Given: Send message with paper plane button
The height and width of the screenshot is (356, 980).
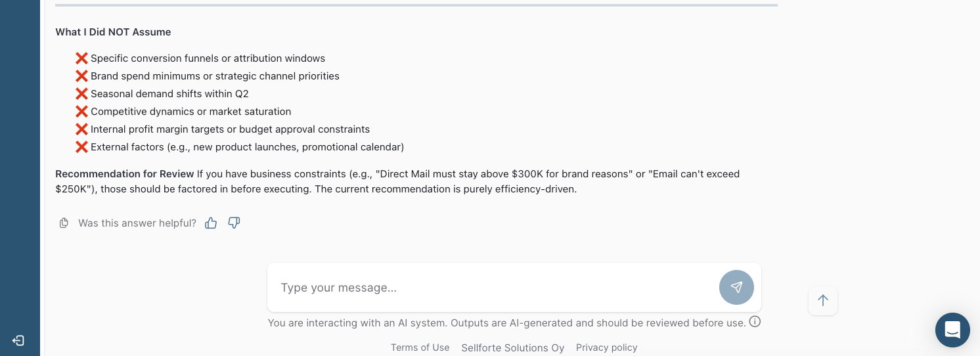Looking at the screenshot, I should pos(736,287).
